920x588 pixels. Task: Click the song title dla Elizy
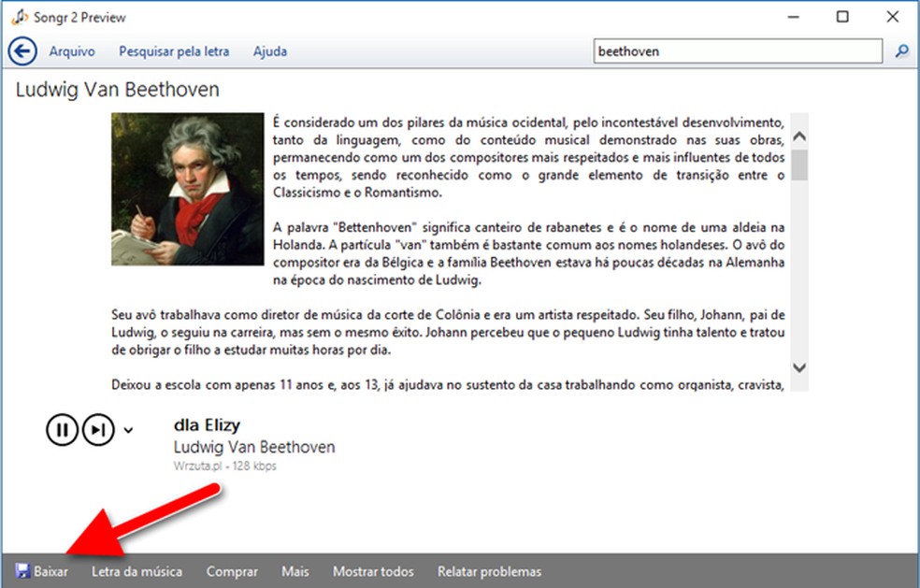[x=208, y=424]
